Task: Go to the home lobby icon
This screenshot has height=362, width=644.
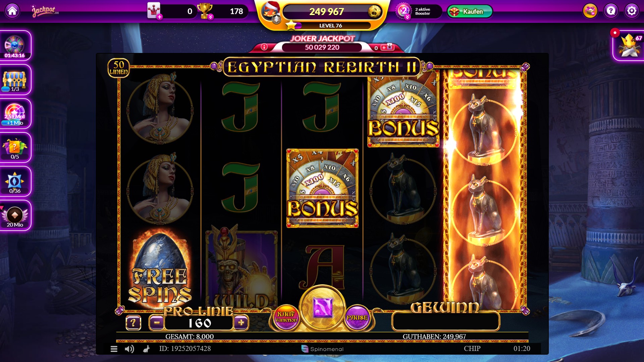Action: [12, 11]
